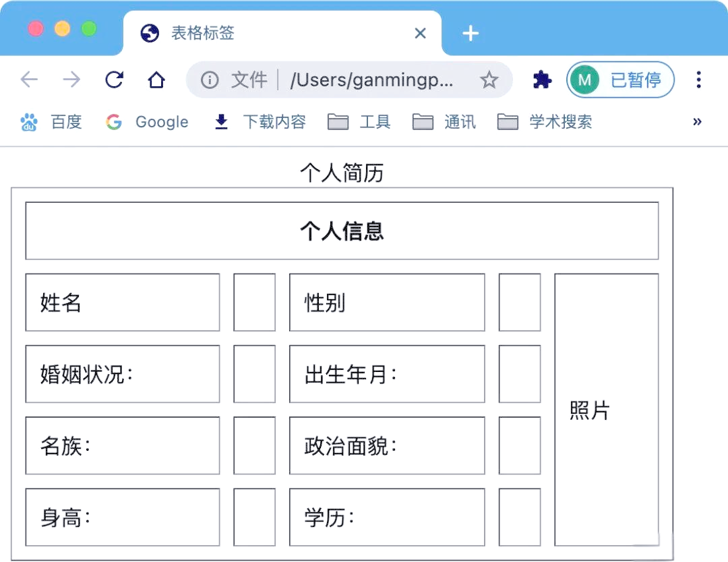Click the 婚姻状况: table cell
Viewport: 728px width, 562px height.
point(123,374)
